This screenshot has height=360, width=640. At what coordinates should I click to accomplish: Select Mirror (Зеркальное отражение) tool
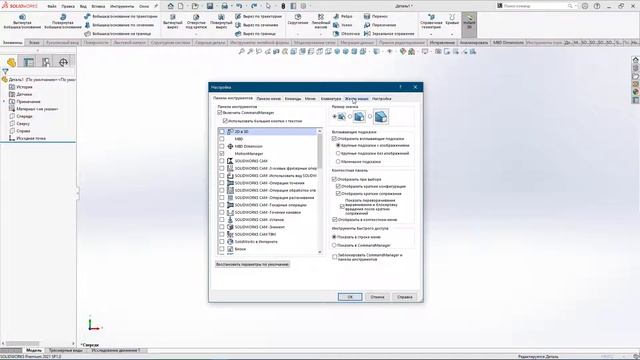pyautogui.click(x=389, y=34)
